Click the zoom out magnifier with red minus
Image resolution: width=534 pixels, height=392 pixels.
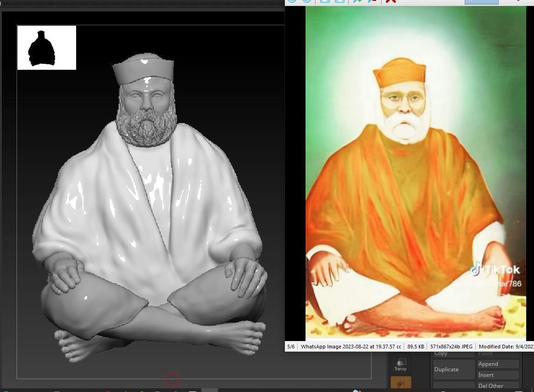point(372,1)
